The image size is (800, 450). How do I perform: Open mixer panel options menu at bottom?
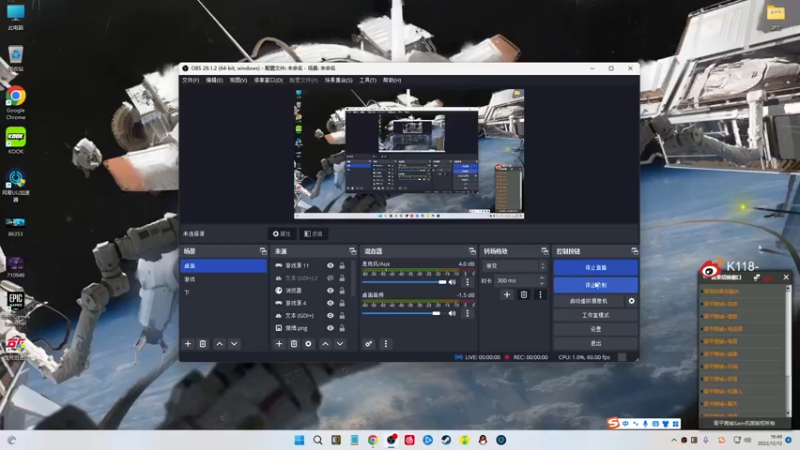click(386, 344)
